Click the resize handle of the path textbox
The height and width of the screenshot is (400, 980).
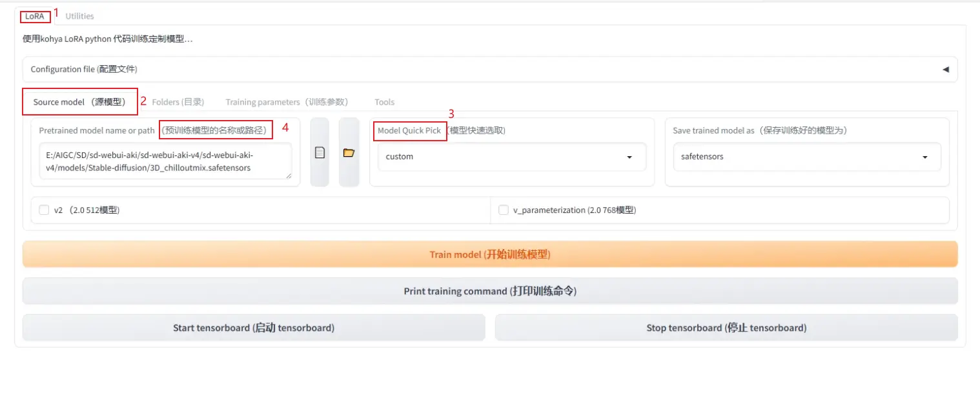pyautogui.click(x=287, y=175)
